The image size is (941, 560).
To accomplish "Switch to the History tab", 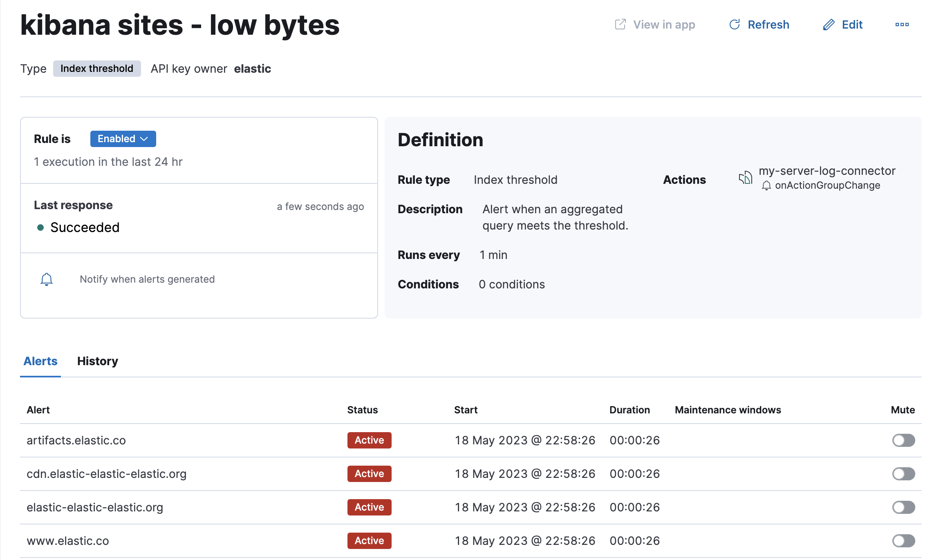I will click(x=97, y=361).
